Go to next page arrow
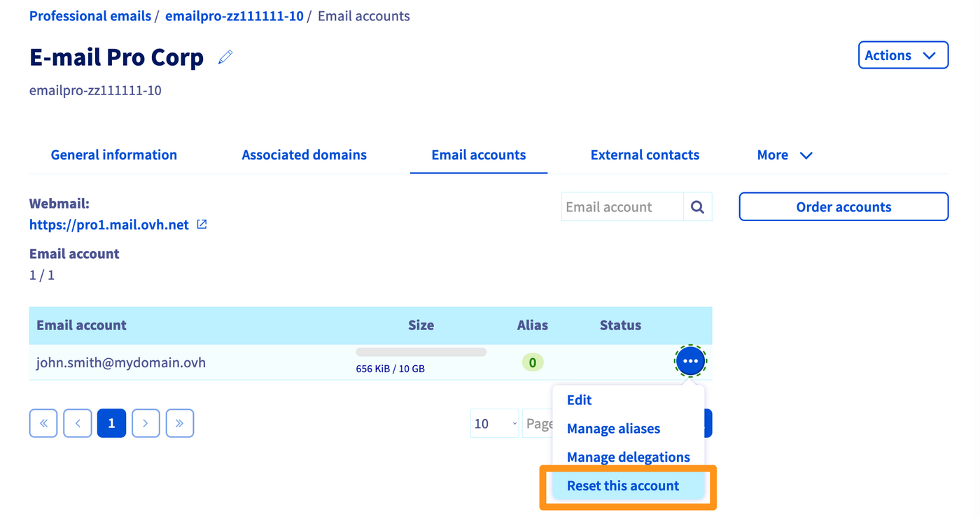980x517 pixels. pos(146,423)
